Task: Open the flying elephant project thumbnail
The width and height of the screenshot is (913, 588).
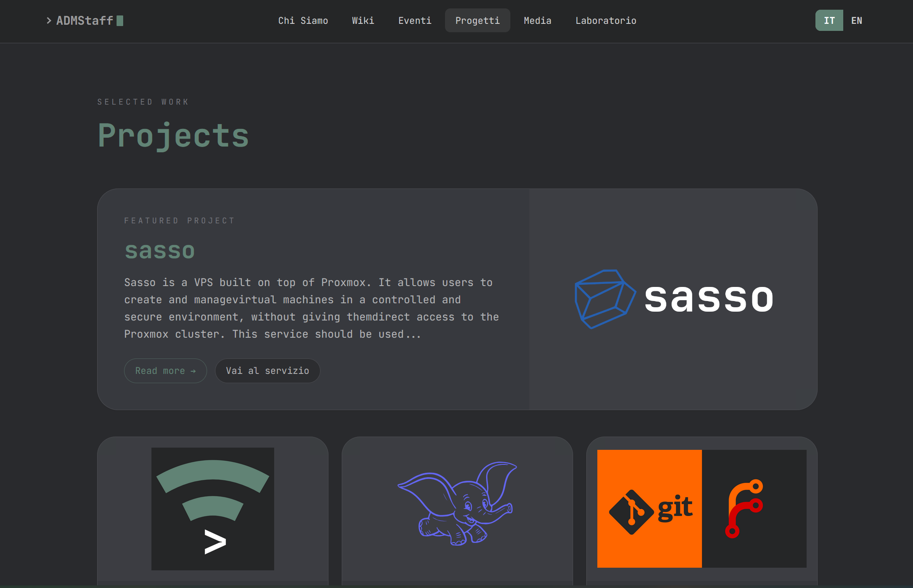Action: pos(457,503)
